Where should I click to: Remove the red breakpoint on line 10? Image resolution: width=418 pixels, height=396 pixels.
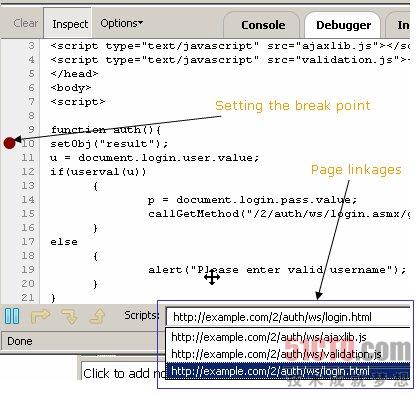10,143
